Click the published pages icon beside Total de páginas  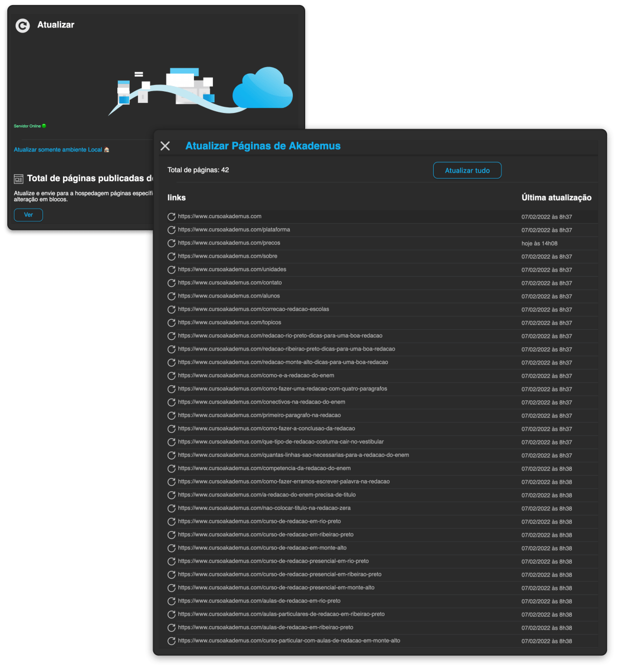click(x=18, y=179)
